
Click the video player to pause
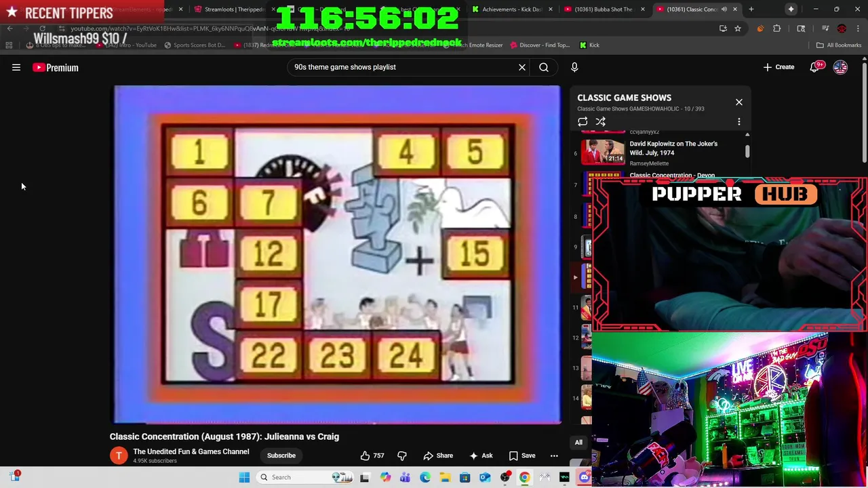pos(337,255)
